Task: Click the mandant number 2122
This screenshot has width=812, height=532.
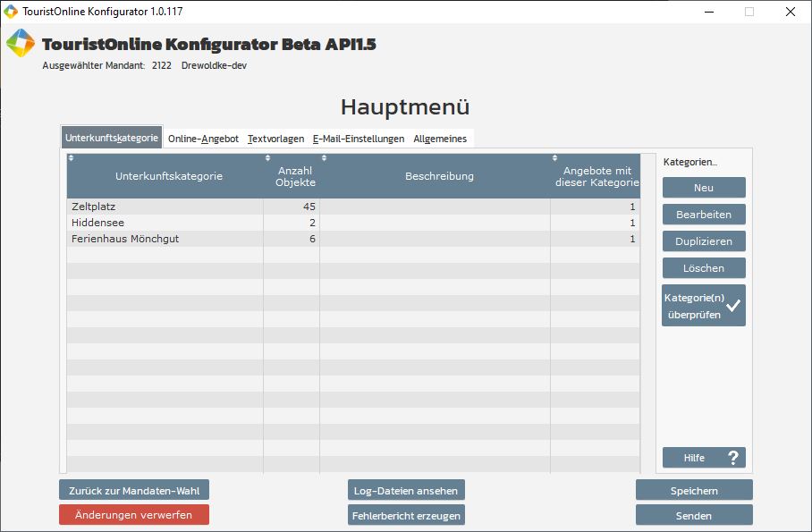Action: point(162,65)
